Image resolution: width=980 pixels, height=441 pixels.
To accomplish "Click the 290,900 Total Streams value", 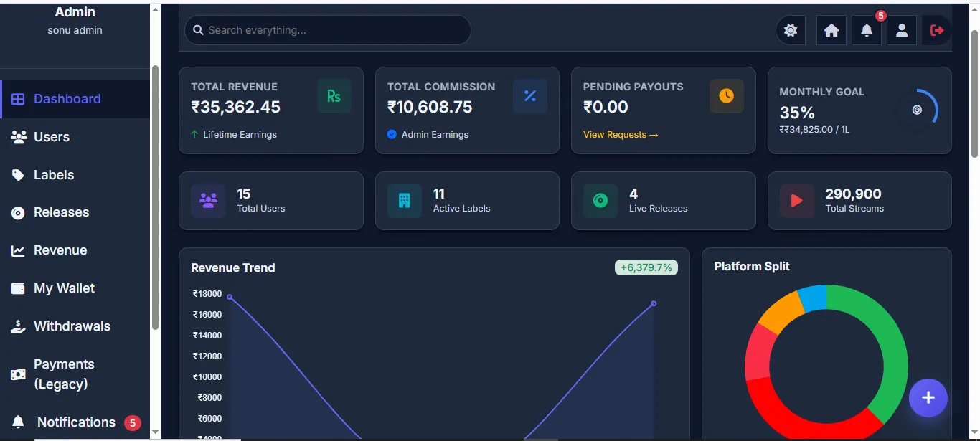I will [853, 194].
